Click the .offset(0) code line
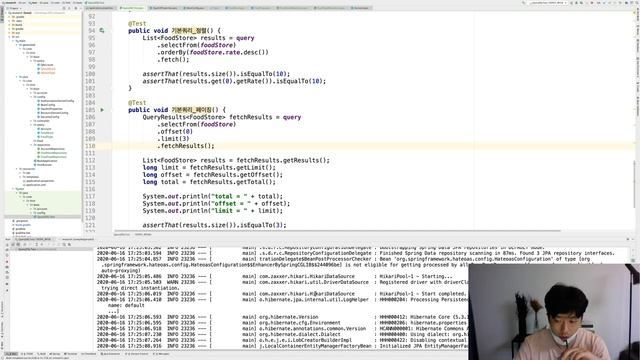This screenshot has width=640, height=360. (175, 131)
